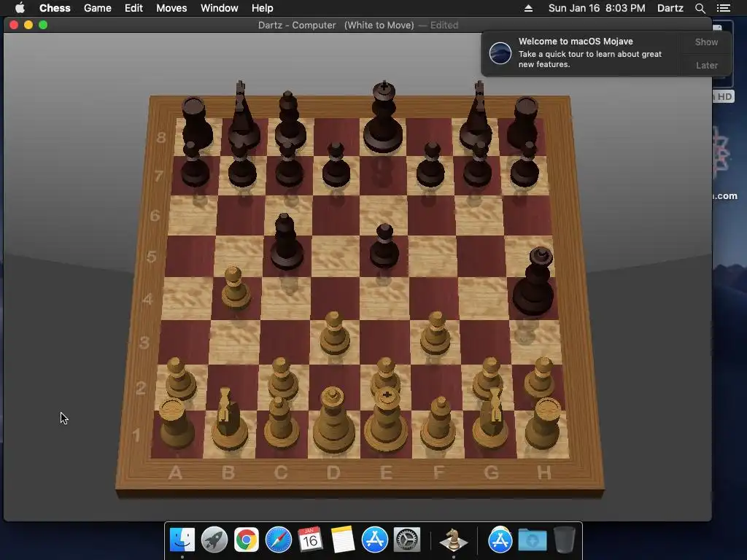Select the white pawn on B4
Image resolution: width=747 pixels, height=560 pixels.
[236, 288]
